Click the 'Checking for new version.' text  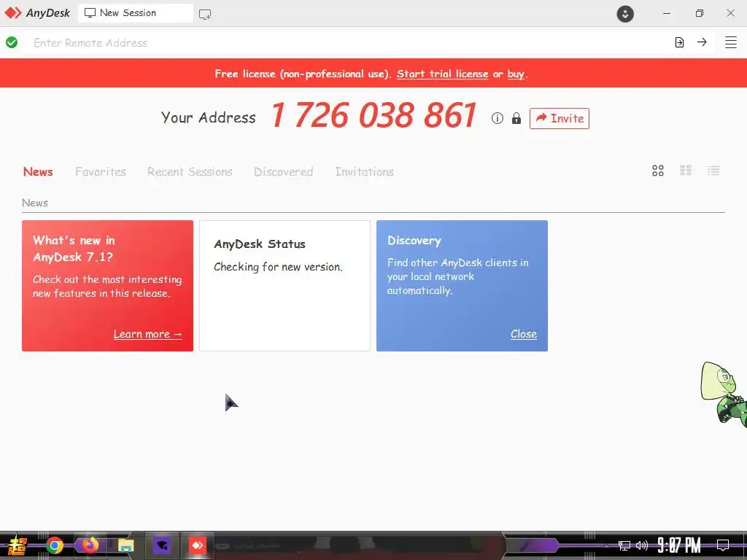tap(278, 267)
